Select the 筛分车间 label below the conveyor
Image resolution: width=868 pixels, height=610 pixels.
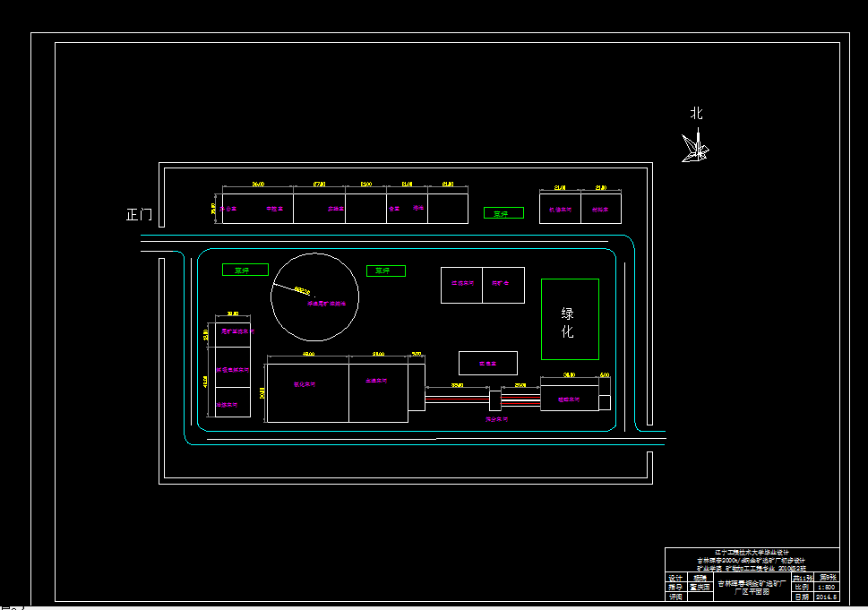tap(496, 419)
